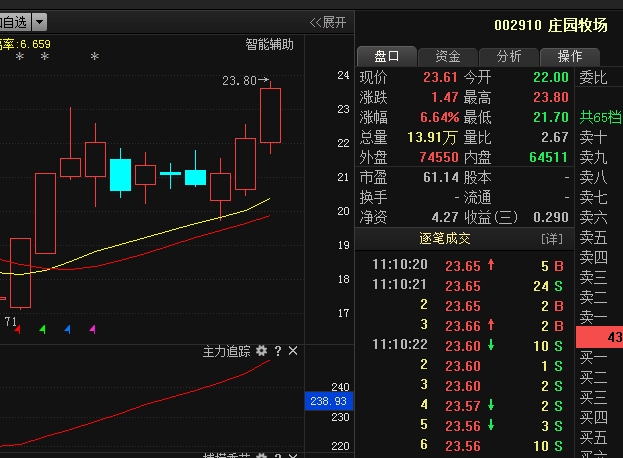Viewport: 623px width, 458px height.
Task: Click the large cyan candlestick
Action: pos(120,175)
